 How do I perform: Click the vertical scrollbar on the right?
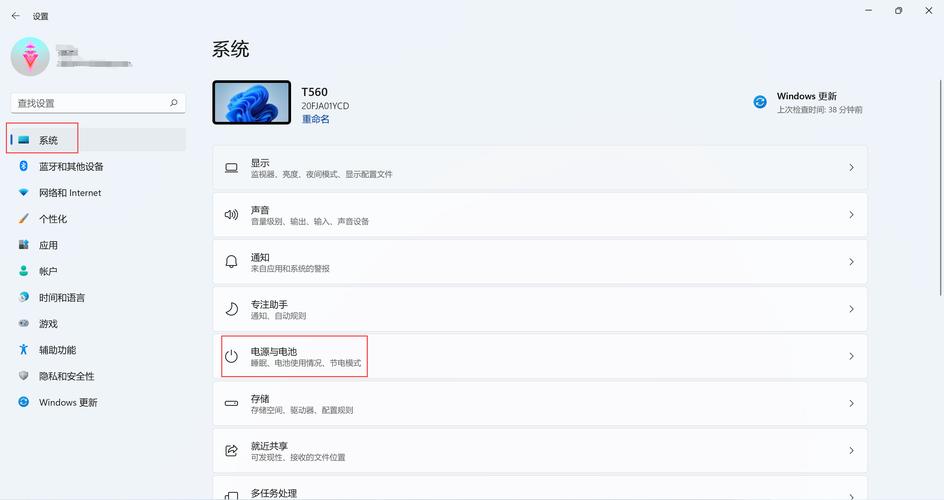(x=941, y=187)
